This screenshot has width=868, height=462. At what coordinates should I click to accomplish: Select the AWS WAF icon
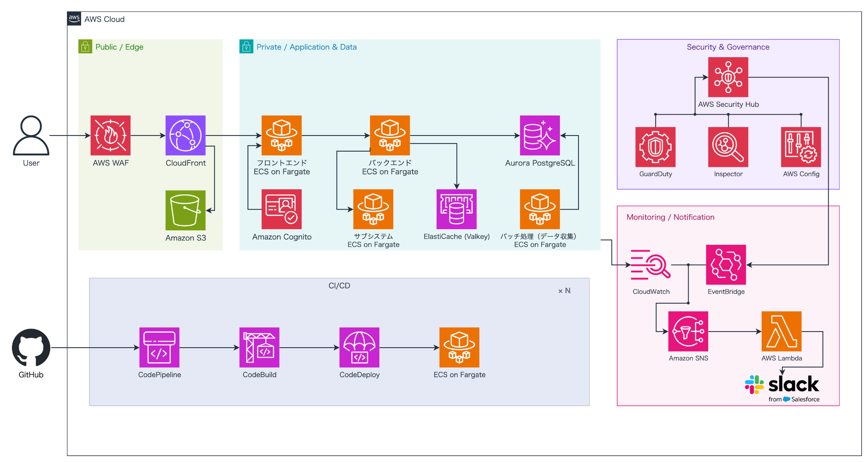click(110, 136)
